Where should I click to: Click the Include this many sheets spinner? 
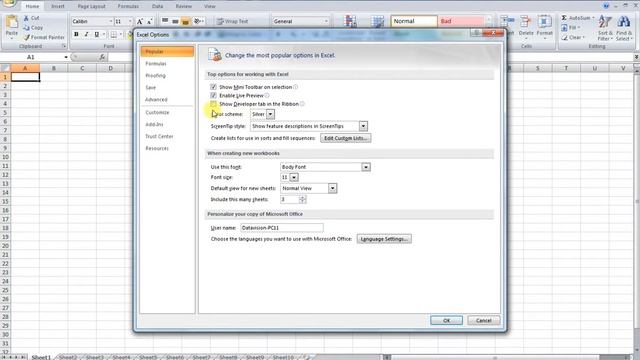pyautogui.click(x=302, y=199)
